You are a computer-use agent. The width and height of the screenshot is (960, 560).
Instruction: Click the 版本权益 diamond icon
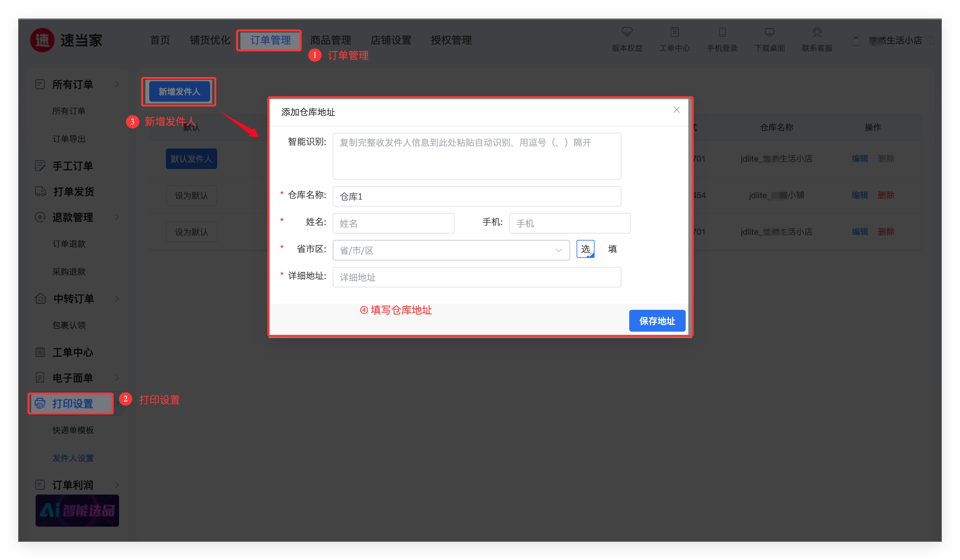pos(627,32)
